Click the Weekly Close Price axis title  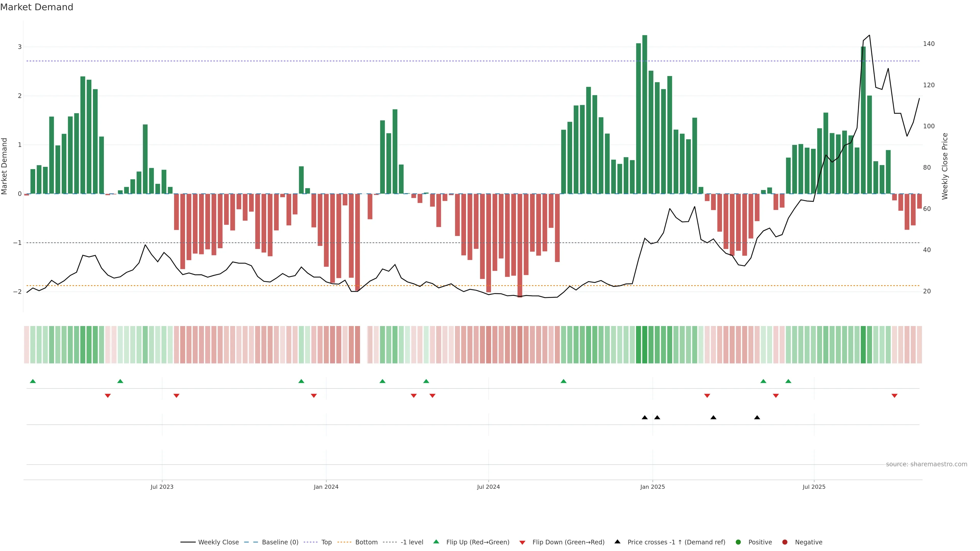945,166
